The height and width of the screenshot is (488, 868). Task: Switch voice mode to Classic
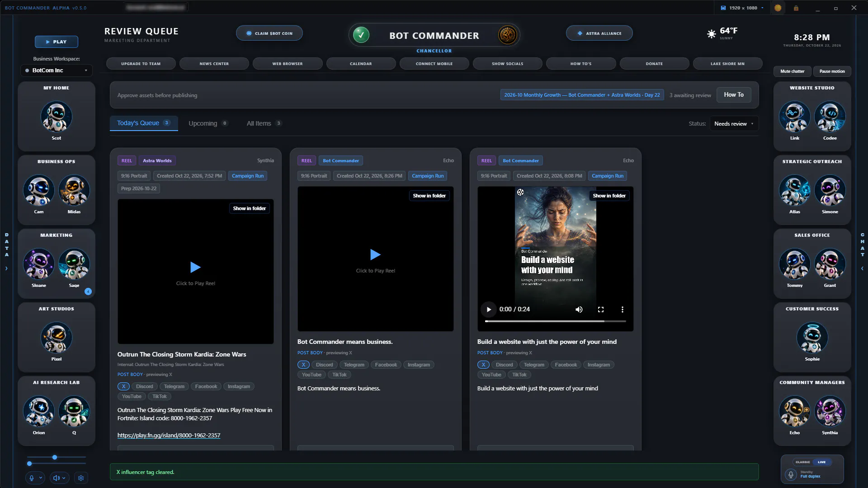tap(802, 462)
